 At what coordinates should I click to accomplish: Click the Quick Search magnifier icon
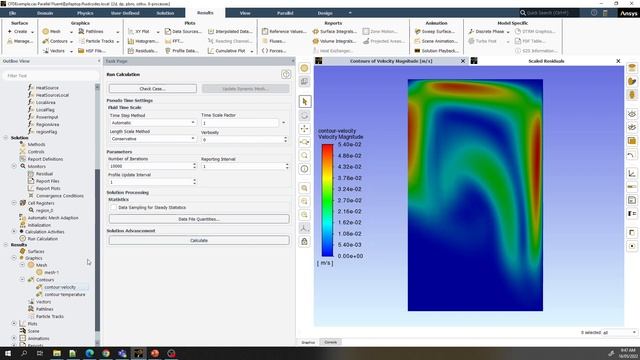click(523, 13)
